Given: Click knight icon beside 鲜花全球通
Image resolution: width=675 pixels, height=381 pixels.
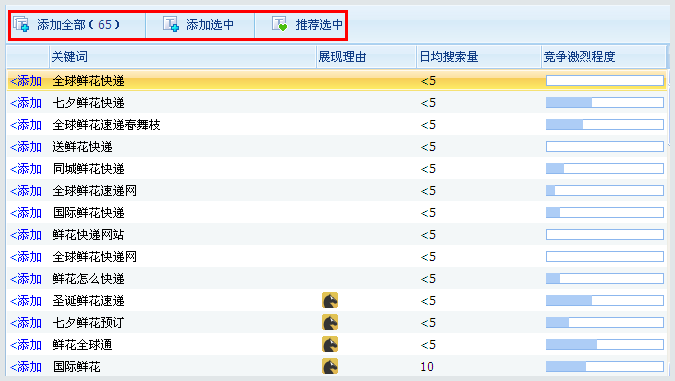Looking at the screenshot, I should (x=330, y=344).
